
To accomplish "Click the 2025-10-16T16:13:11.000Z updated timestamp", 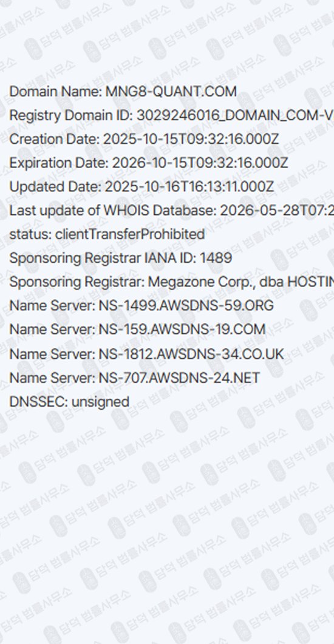I will 189,187.
